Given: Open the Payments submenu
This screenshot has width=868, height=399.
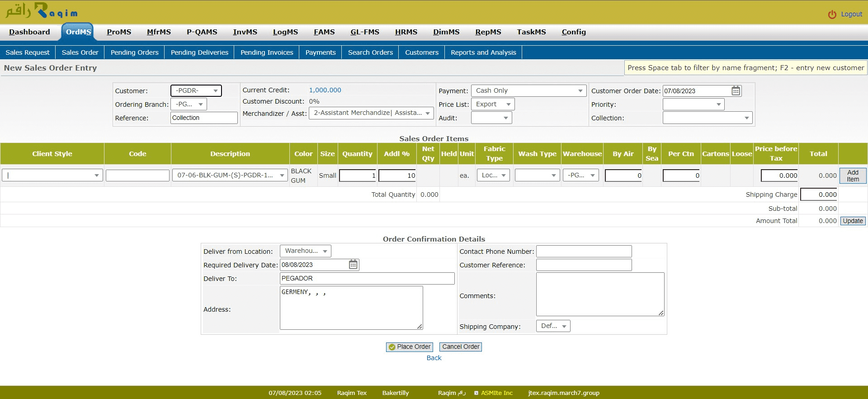Looking at the screenshot, I should [x=321, y=52].
